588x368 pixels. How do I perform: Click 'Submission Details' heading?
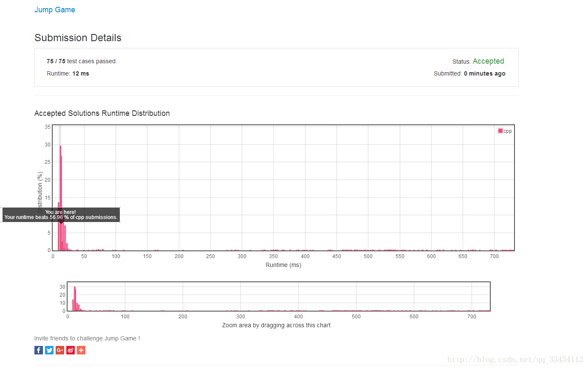tap(78, 38)
